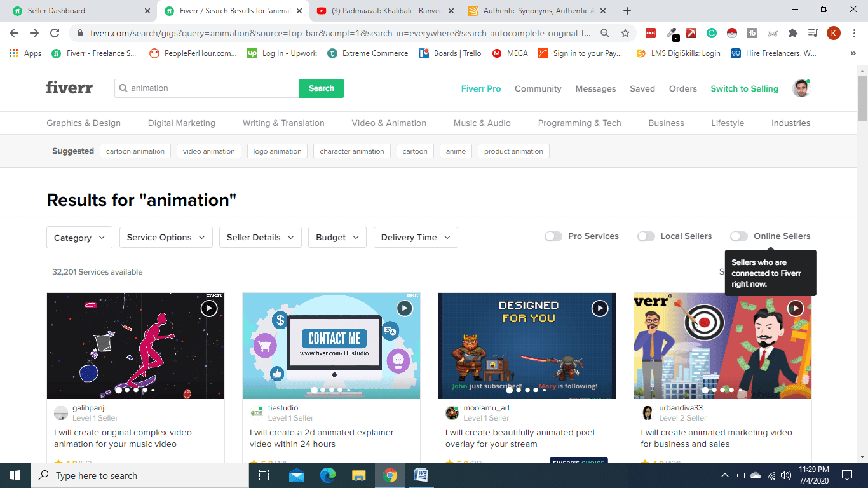Play the galihpanji gig video
The image size is (868, 488).
tap(209, 308)
